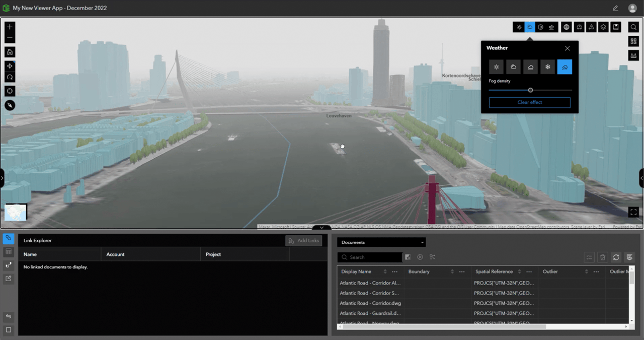Refresh the documents table
Image resolution: width=644 pixels, height=340 pixels.
click(616, 257)
